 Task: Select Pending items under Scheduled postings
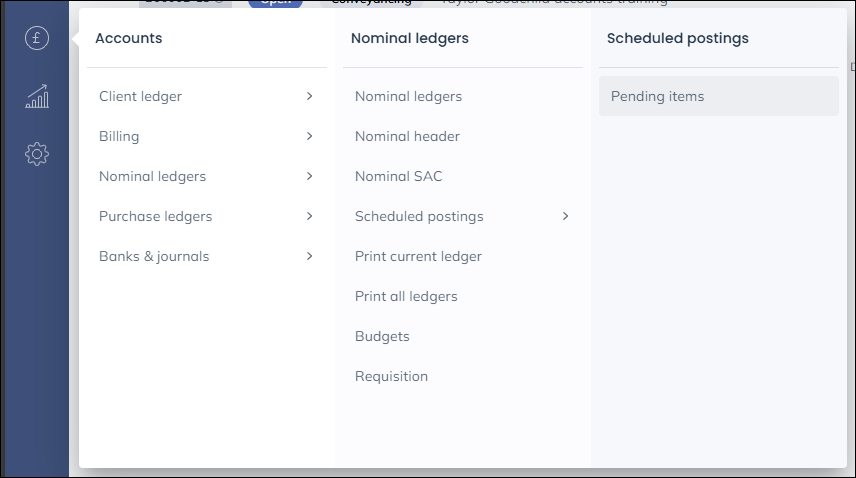(x=718, y=96)
